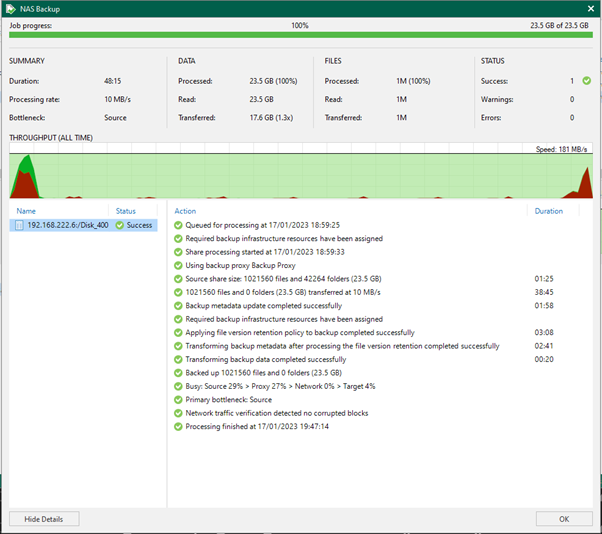This screenshot has height=534, width=602.
Task: Click the 'THROUGHPUT (ALL TIME)' heading
Action: coord(51,137)
